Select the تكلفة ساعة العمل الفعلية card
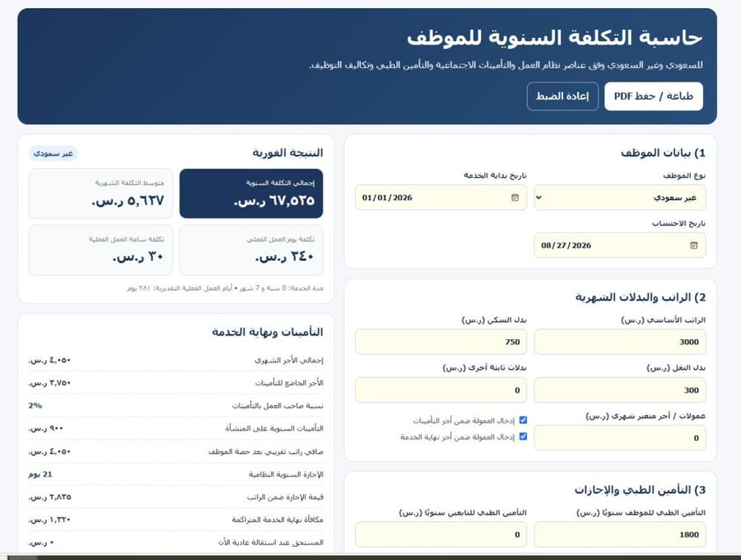This screenshot has width=741, height=560. (x=100, y=250)
